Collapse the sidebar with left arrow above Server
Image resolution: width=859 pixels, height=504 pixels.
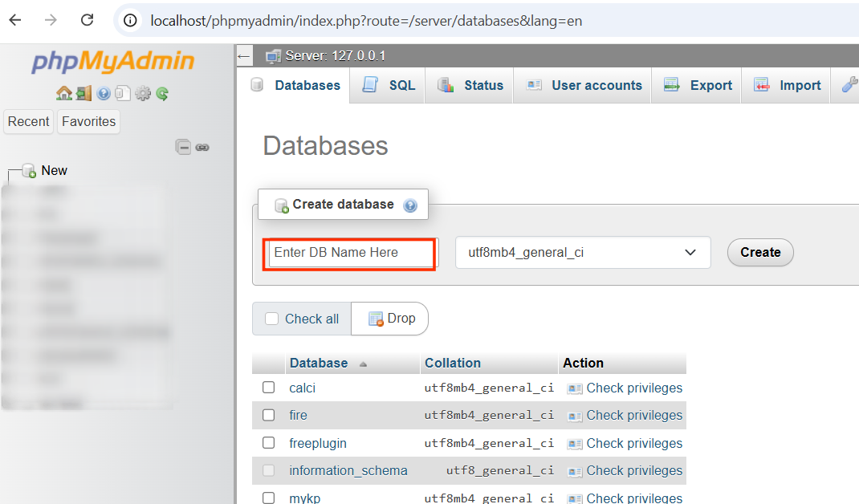click(243, 56)
